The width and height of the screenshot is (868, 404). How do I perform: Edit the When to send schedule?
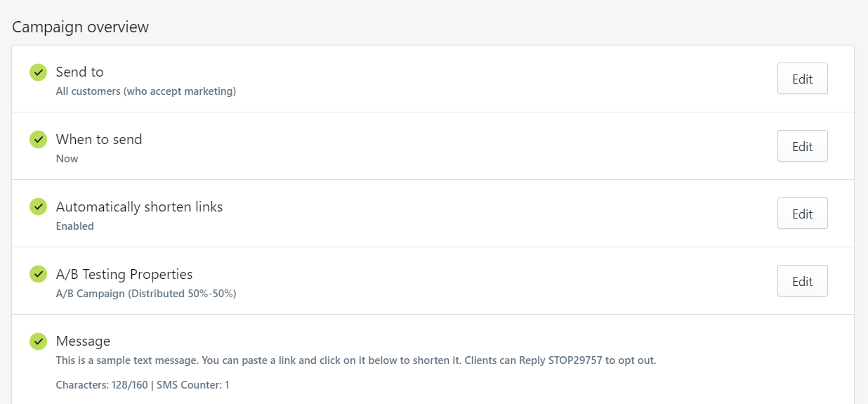[x=802, y=146]
